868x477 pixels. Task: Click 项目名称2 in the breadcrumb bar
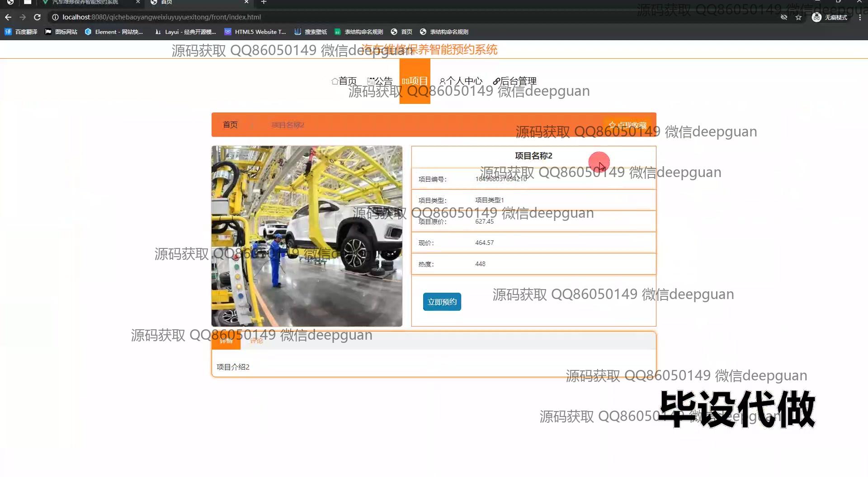[288, 125]
